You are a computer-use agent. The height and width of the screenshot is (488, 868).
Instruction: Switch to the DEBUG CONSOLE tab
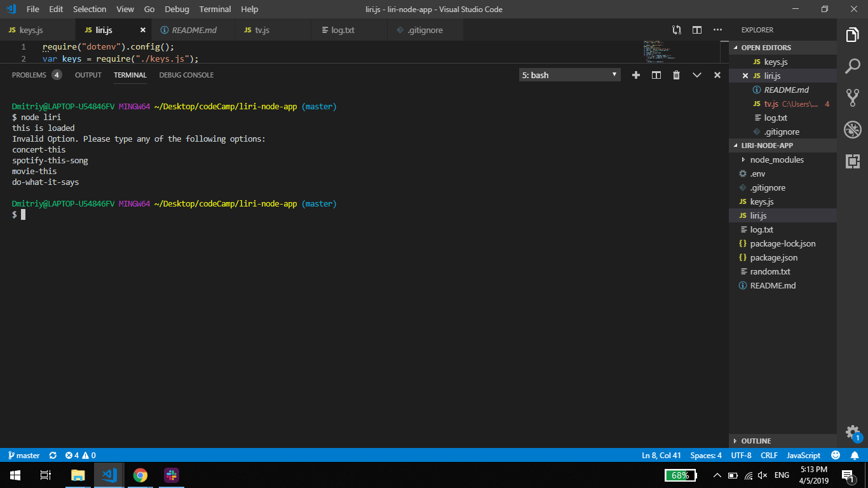point(186,75)
